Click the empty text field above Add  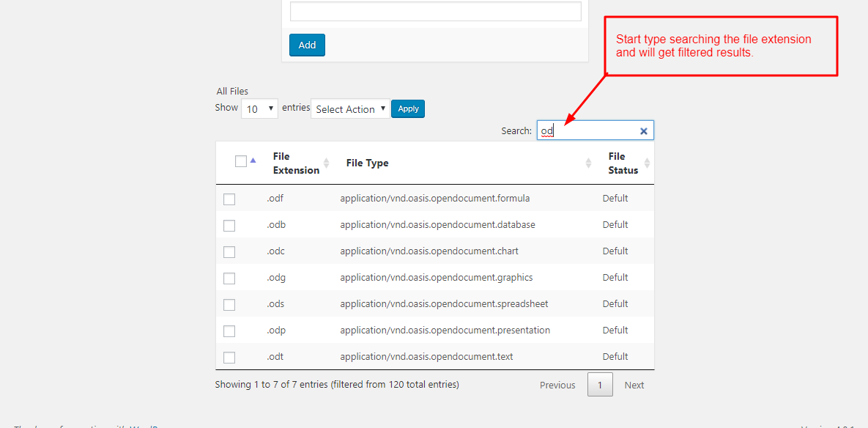[436, 12]
